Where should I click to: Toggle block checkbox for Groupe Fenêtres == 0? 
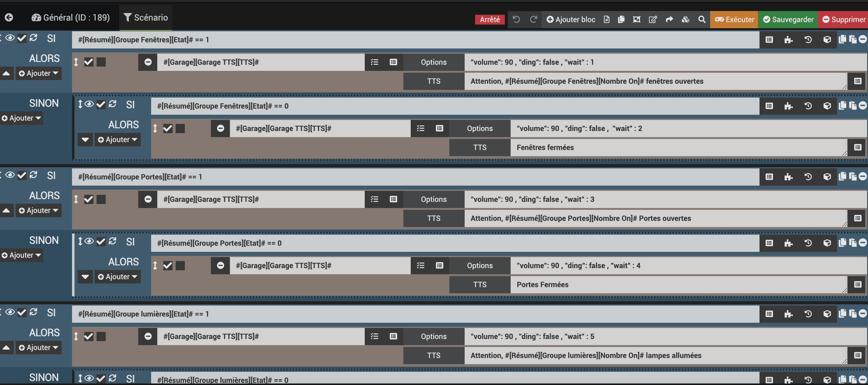(101, 105)
